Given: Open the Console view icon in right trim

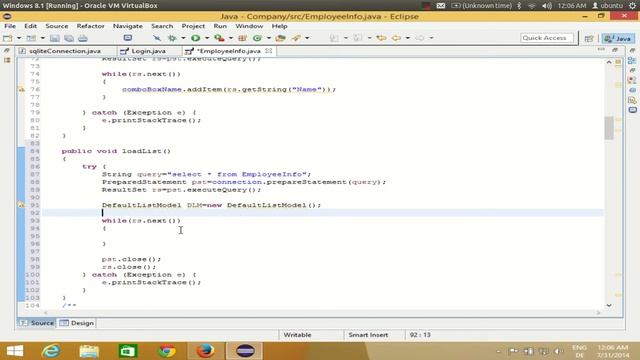Looking at the screenshot, I should [632, 110].
